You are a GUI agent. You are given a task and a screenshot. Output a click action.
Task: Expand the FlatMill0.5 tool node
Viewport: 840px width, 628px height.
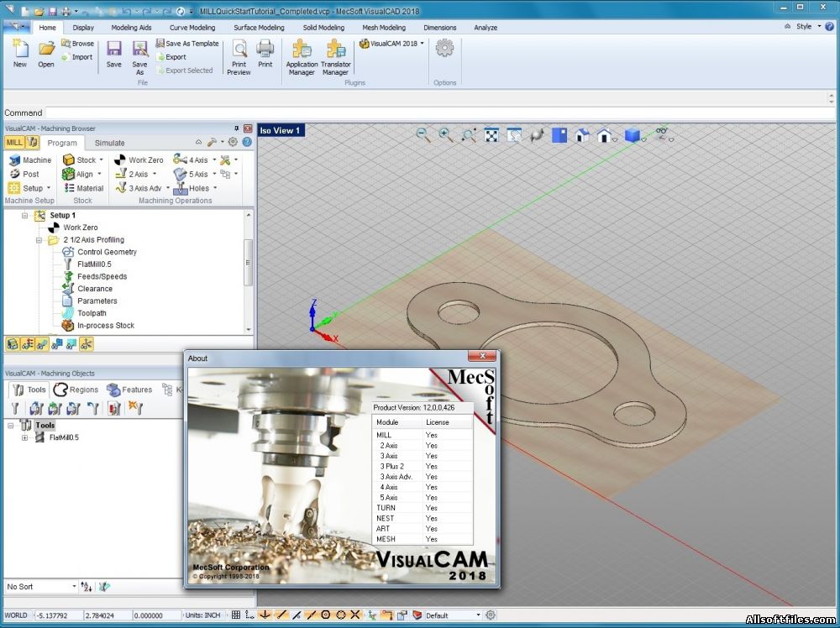pos(24,437)
